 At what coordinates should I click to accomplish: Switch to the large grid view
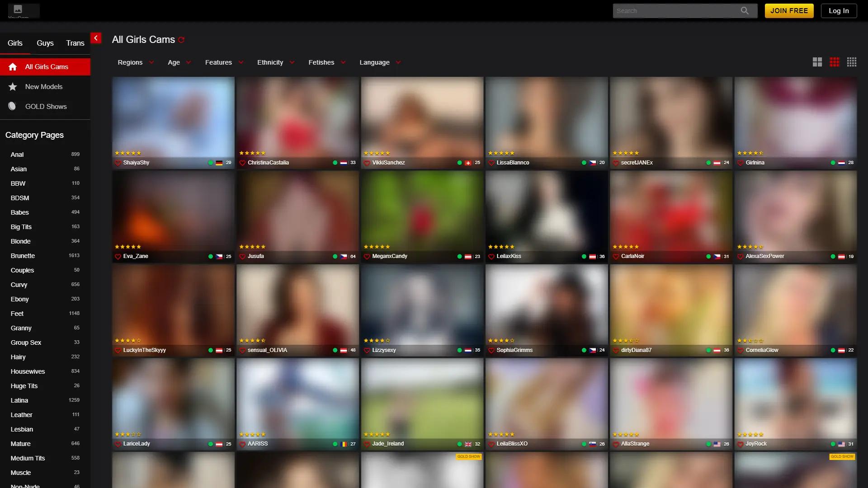coord(817,62)
